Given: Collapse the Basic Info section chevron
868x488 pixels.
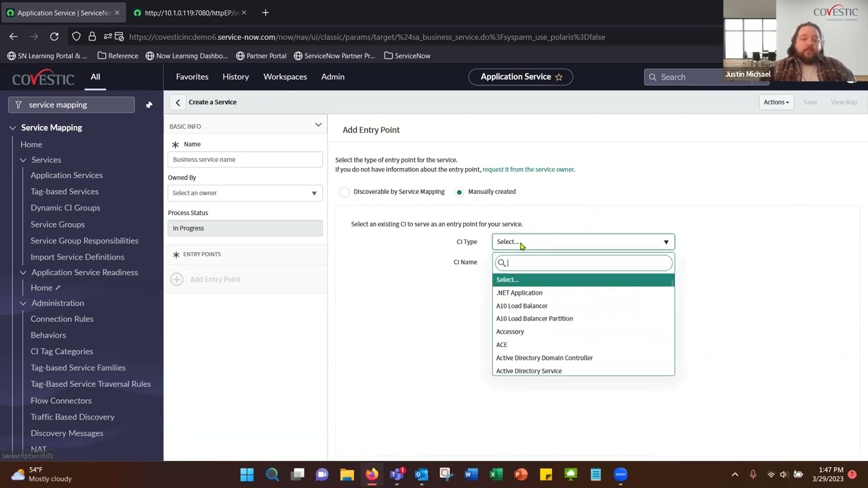Looking at the screenshot, I should 318,125.
